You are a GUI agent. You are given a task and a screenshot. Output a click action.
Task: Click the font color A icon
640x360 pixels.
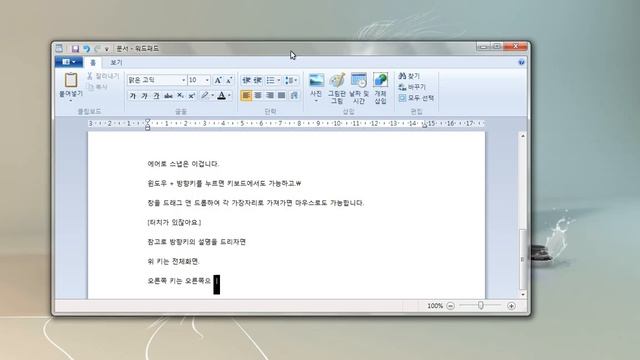click(222, 96)
